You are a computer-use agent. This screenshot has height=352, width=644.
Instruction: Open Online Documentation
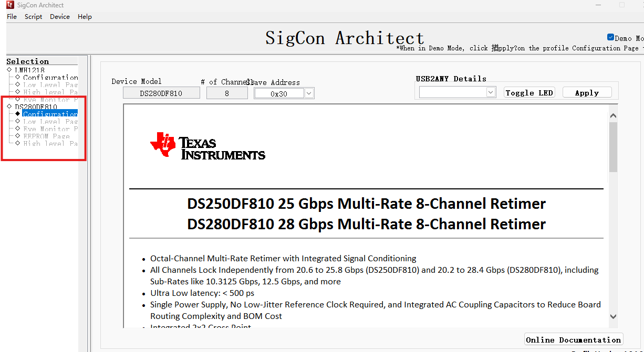pos(574,339)
